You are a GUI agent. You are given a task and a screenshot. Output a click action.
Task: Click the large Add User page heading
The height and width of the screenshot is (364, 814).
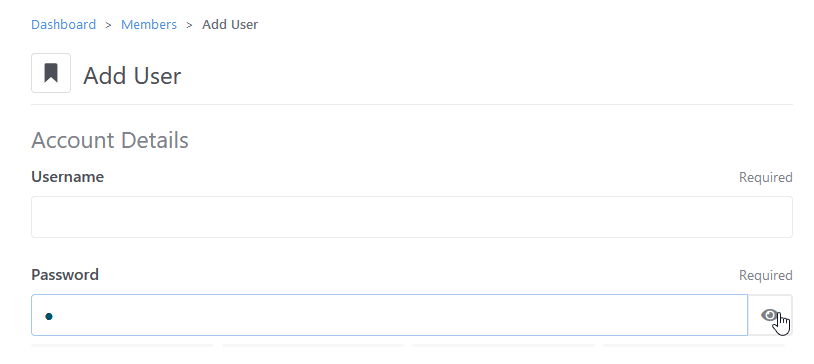pos(132,76)
